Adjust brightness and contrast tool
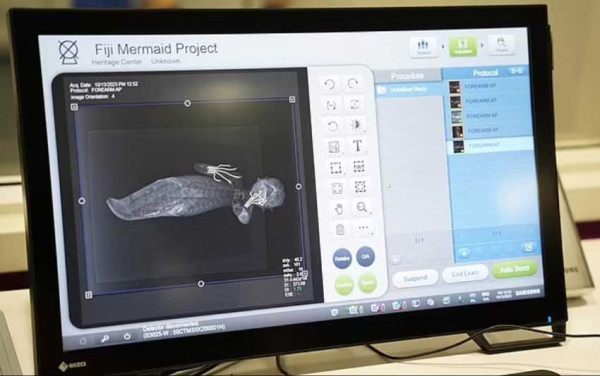 pyautogui.click(x=356, y=125)
